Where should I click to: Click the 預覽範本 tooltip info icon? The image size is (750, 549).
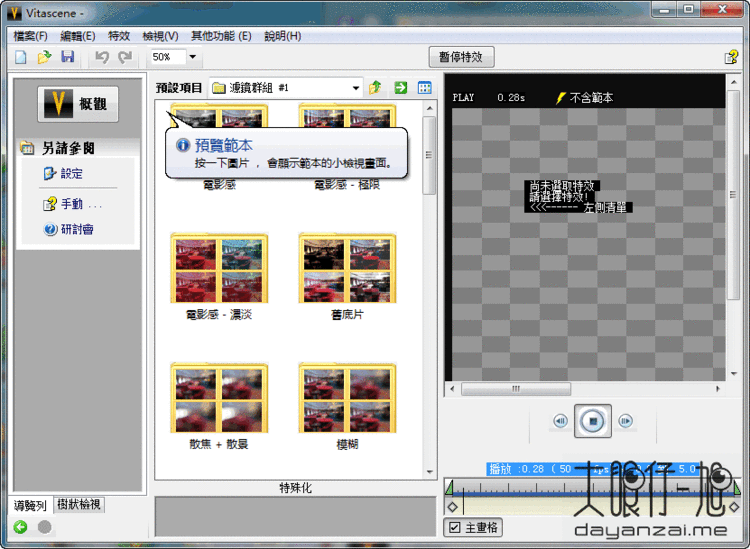coord(183,145)
